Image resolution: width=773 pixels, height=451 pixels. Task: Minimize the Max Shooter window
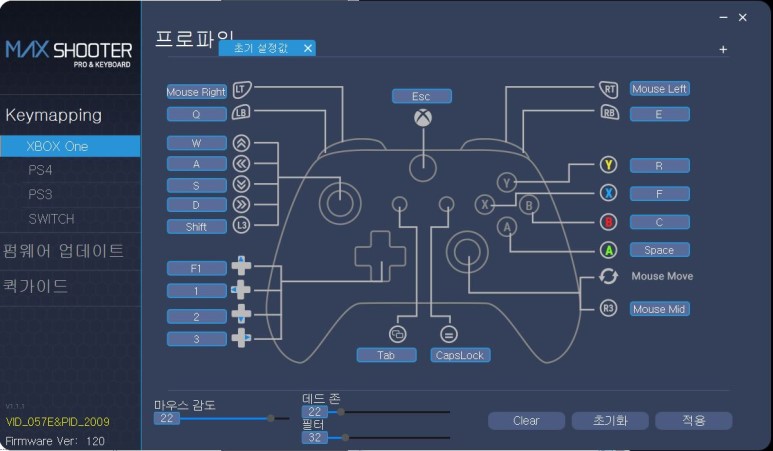coord(723,18)
